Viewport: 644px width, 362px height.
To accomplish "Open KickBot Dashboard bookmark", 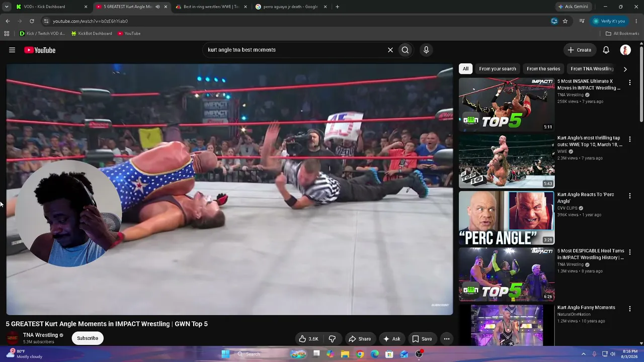I will [92, 34].
